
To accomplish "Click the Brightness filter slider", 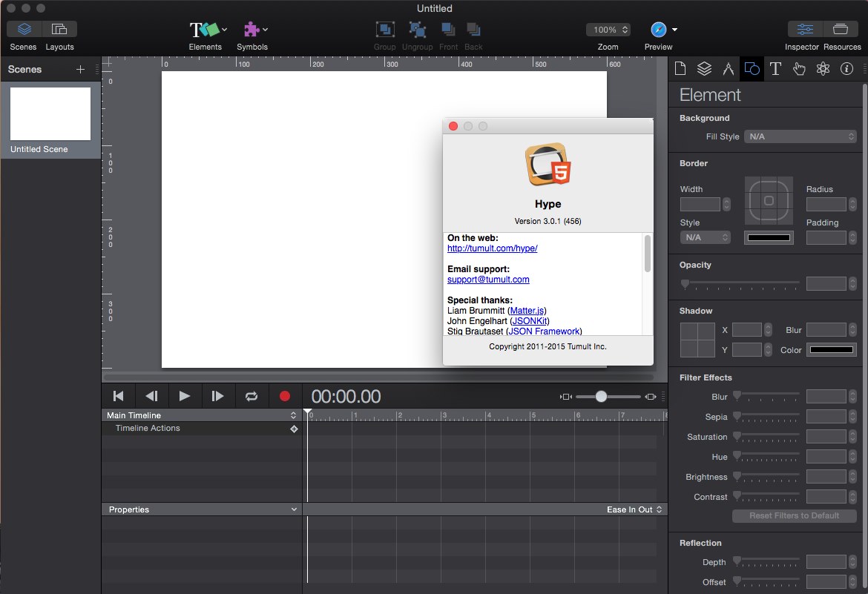I will 767,477.
